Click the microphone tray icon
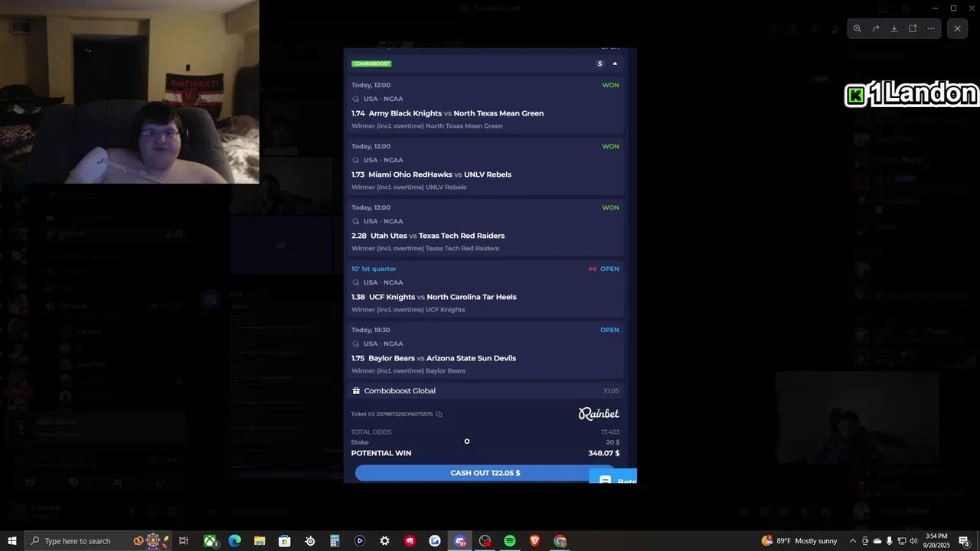The image size is (980, 551). click(x=889, y=541)
